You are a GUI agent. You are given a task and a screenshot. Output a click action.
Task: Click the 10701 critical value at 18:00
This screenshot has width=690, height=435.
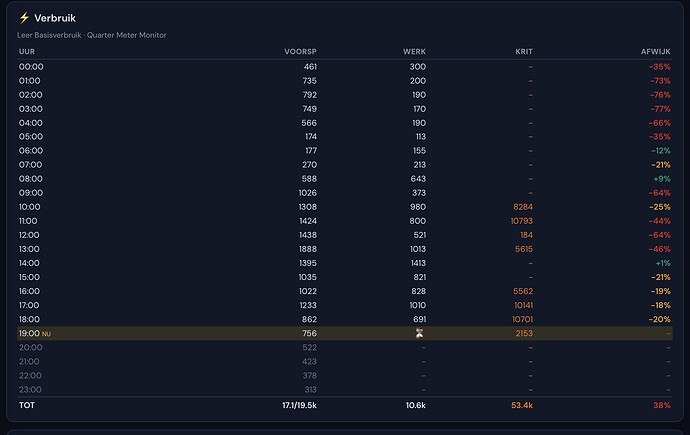click(522, 320)
